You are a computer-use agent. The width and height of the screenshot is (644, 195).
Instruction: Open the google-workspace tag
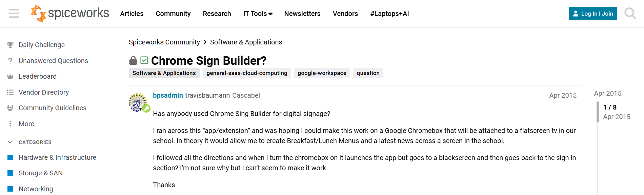point(322,73)
